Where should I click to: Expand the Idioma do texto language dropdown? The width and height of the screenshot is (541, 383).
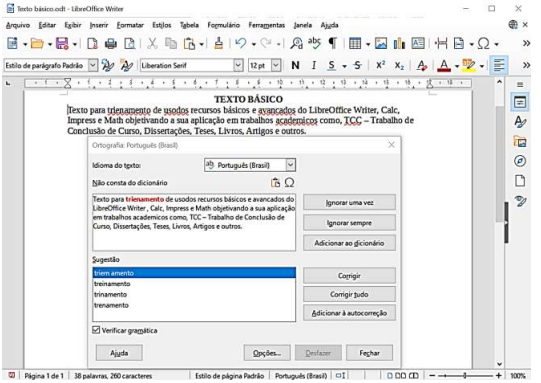tap(290, 165)
